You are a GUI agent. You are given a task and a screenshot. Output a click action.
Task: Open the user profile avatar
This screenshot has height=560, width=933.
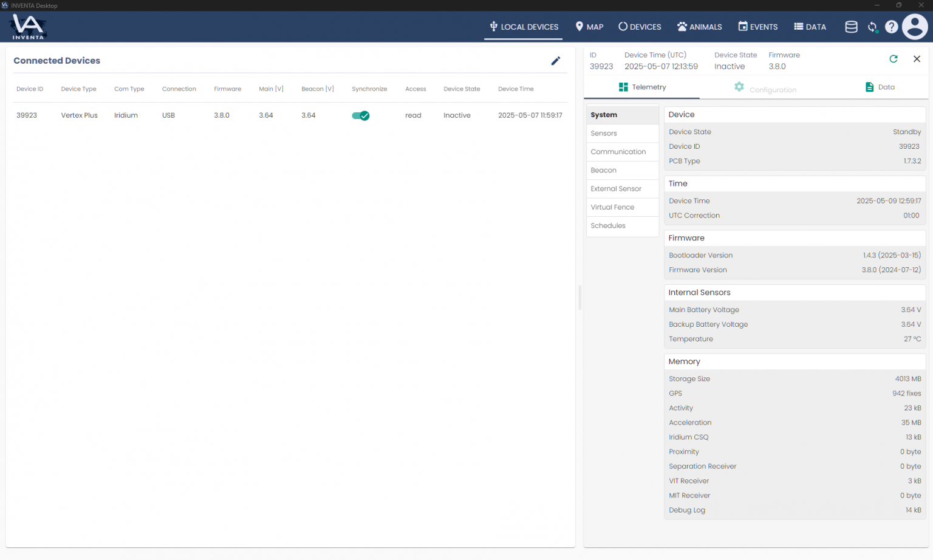(915, 27)
